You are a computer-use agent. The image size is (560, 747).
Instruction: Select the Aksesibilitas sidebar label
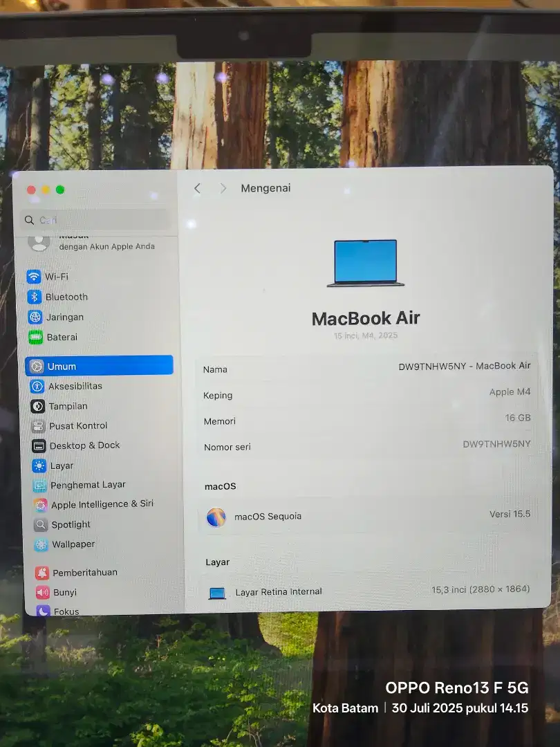click(75, 386)
